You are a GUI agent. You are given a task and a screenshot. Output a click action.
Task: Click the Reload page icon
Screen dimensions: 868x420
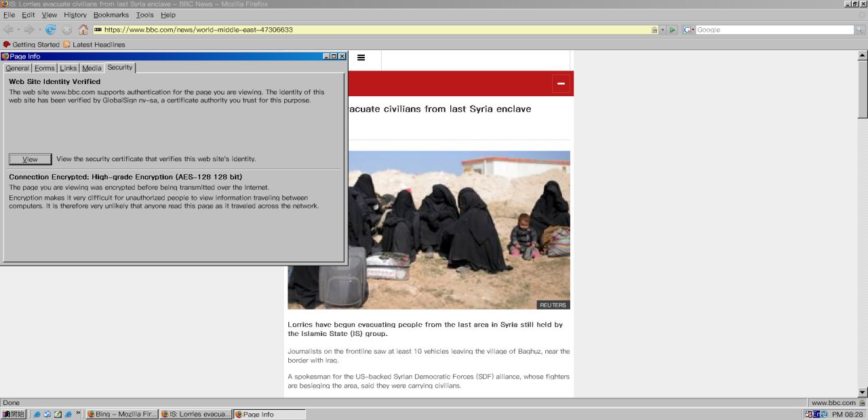coord(50,30)
